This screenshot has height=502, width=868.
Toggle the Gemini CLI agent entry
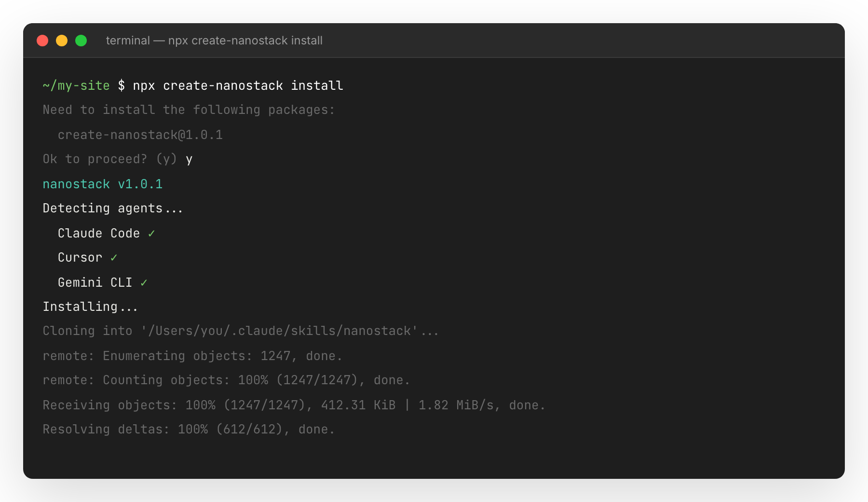[x=95, y=282]
